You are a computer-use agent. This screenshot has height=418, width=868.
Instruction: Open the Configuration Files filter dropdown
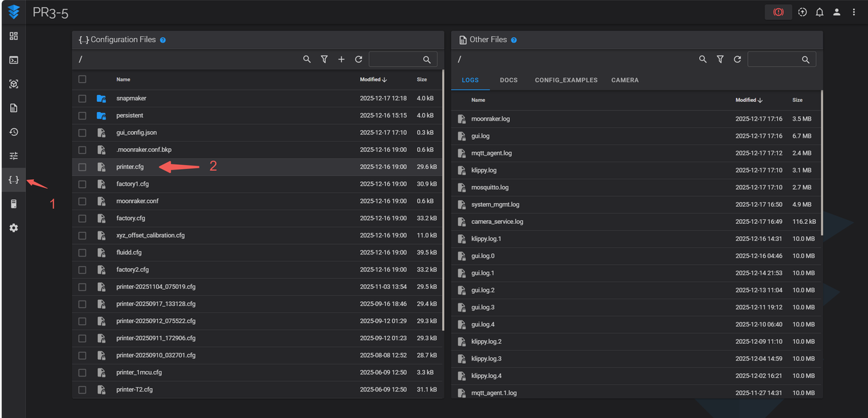coord(324,60)
